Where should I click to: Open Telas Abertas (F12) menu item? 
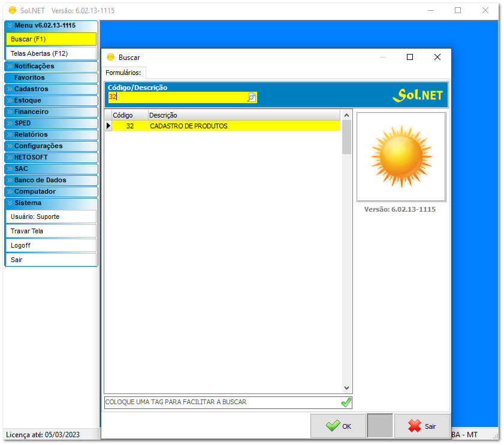[51, 53]
